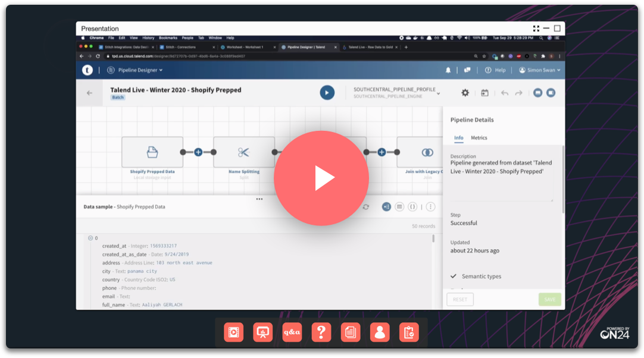Image resolution: width=644 pixels, height=358 pixels.
Task: Select the Join with Legacy node
Action: click(420, 152)
